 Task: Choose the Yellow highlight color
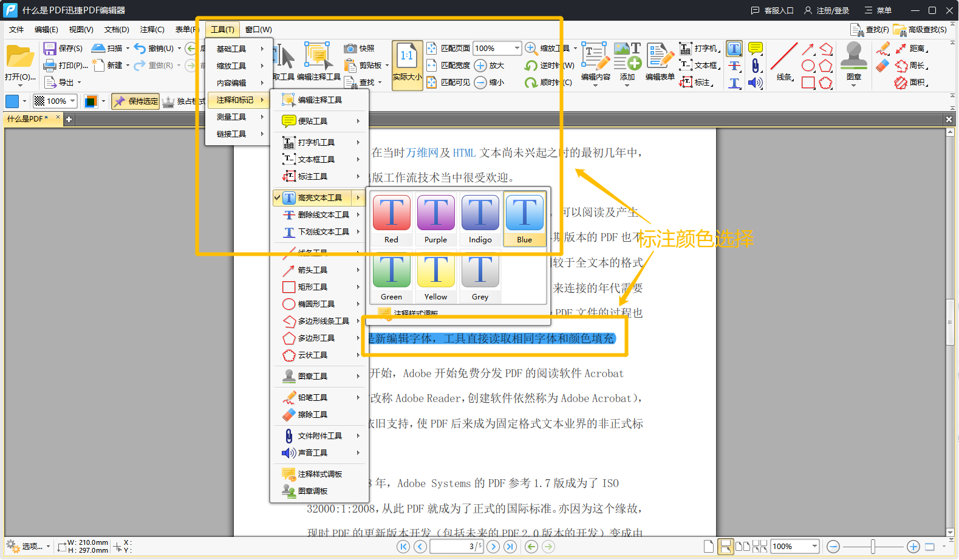435,276
